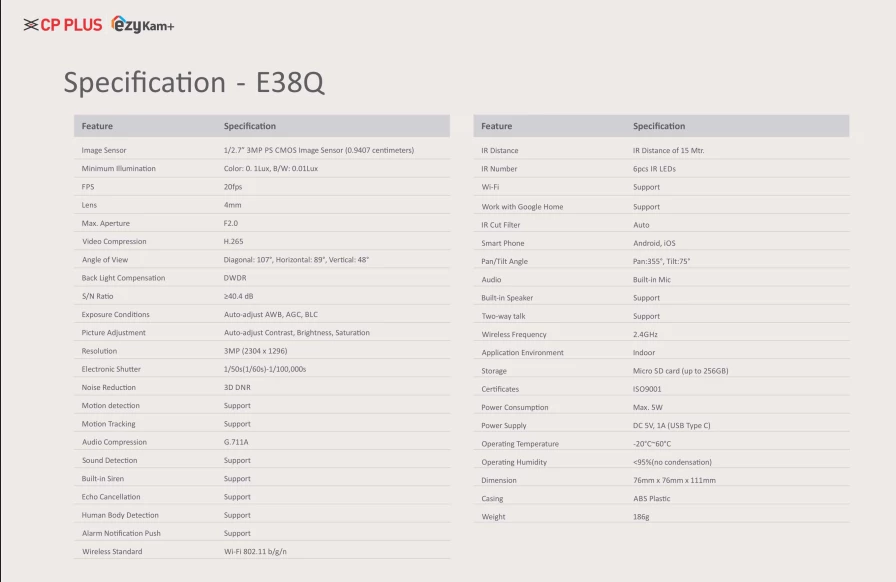896x582 pixels.
Task: Select the Two-way talk feature label
Action: click(x=503, y=316)
